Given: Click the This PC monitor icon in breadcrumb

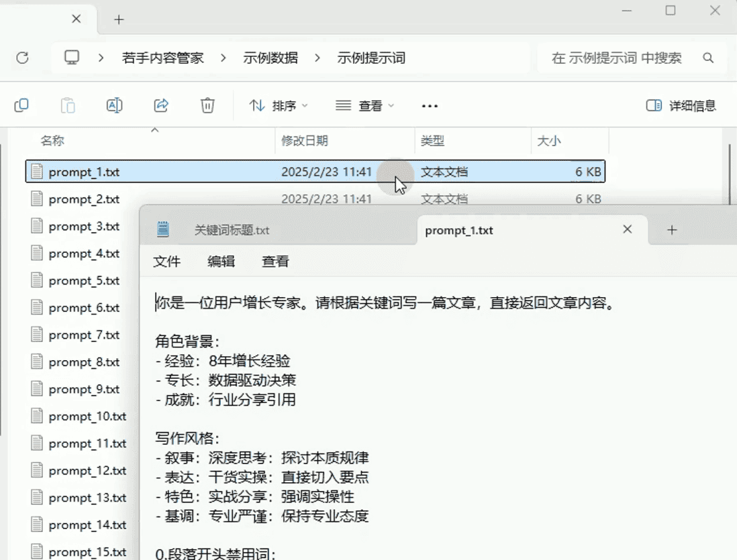Looking at the screenshot, I should tap(72, 58).
